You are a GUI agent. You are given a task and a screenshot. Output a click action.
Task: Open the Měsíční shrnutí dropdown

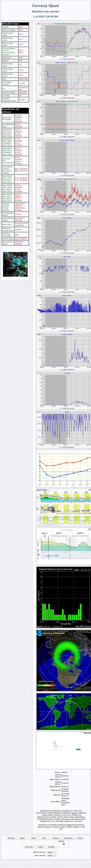point(51,852)
